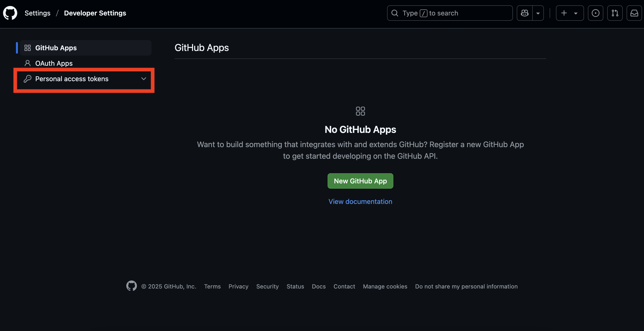This screenshot has width=644, height=331.
Task: Go to Settings breadcrumb link
Action: [37, 13]
